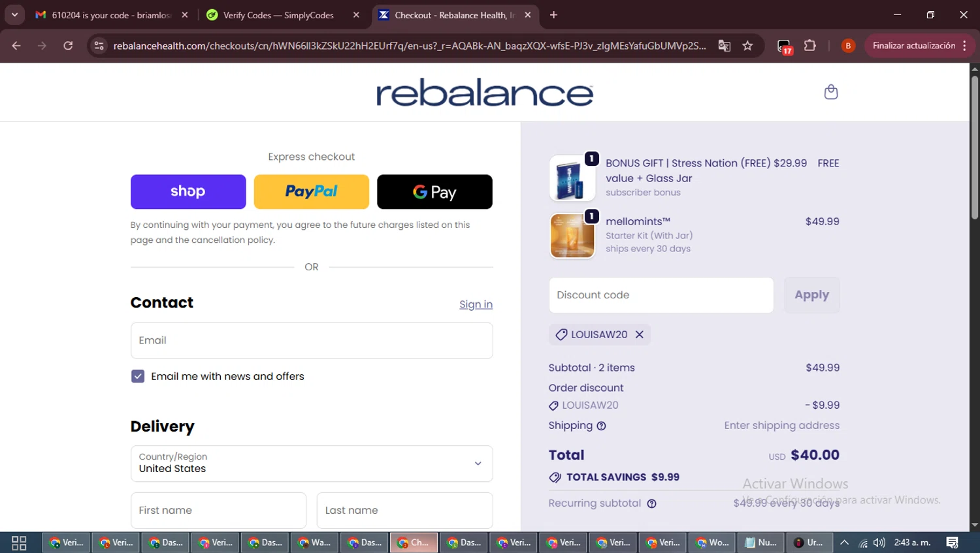Open Windows Task View button

19,543
